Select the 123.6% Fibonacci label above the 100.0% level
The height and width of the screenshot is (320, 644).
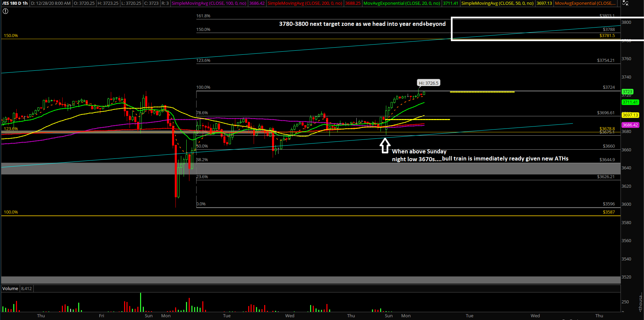click(203, 61)
